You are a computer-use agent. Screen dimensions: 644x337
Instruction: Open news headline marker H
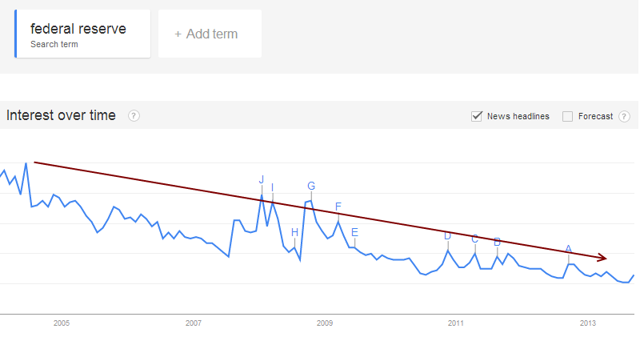(x=294, y=233)
